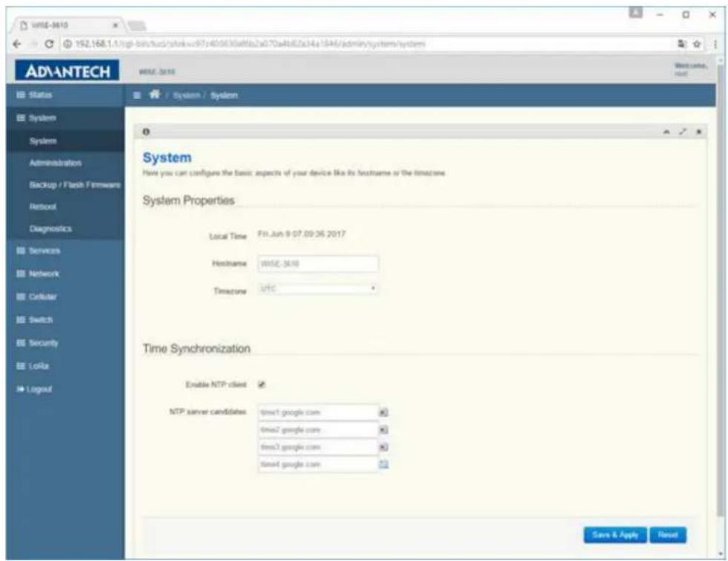This screenshot has height=561, width=728.
Task: Expand the Network sidebar menu
Action: pos(65,273)
